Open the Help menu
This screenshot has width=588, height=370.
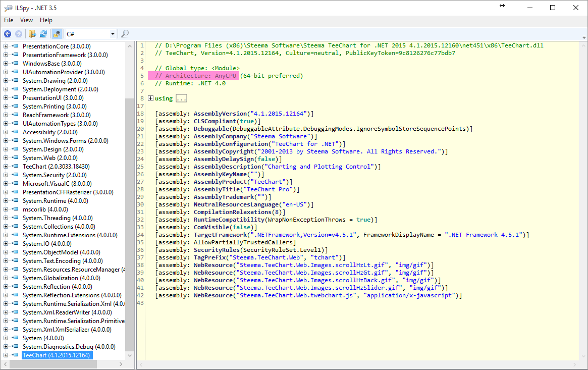coord(46,20)
